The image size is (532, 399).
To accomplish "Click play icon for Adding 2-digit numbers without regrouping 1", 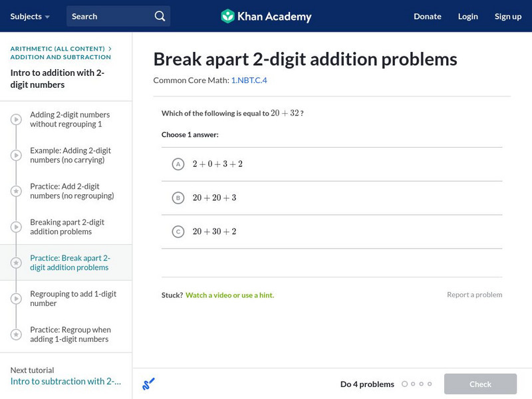I will [16, 120].
